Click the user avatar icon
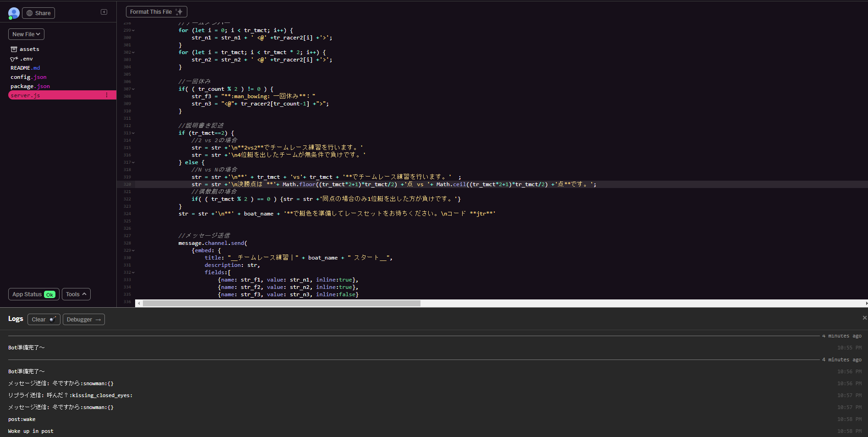Image resolution: width=868 pixels, height=437 pixels. (x=14, y=13)
